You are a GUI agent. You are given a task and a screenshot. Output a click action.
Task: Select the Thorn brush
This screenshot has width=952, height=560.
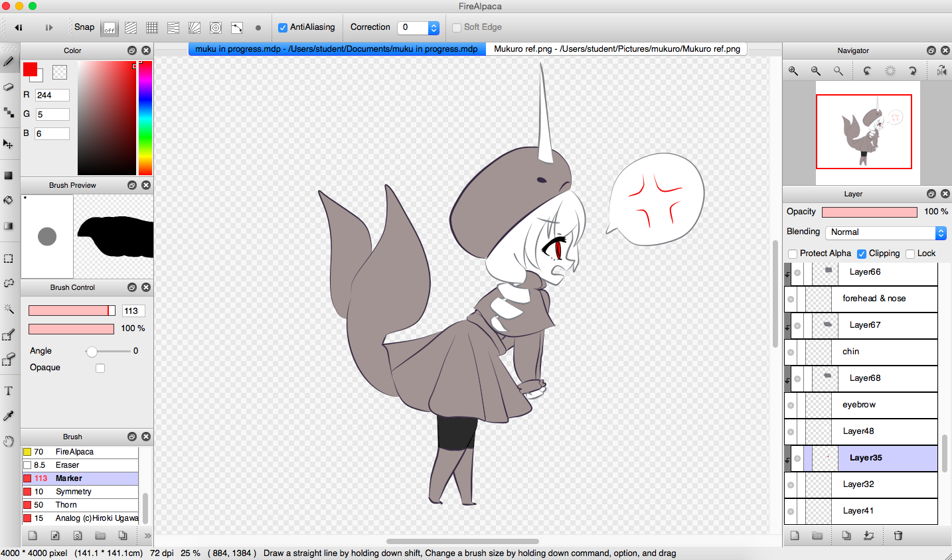80,505
